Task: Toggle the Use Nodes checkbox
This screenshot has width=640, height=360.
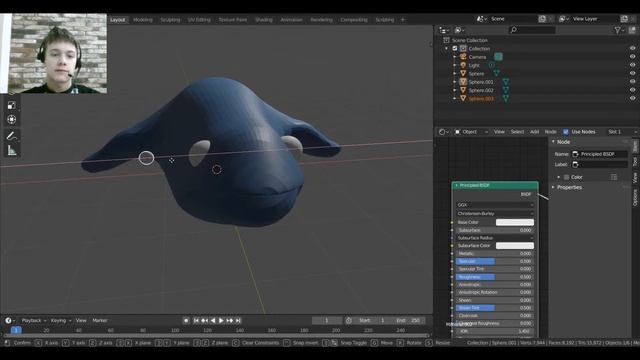Action: tap(566, 132)
